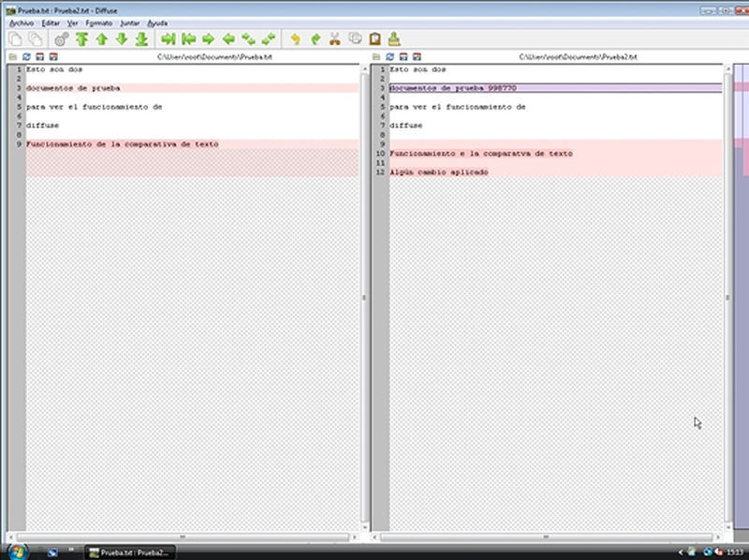
Task: Go to the next difference
Action: click(x=122, y=39)
